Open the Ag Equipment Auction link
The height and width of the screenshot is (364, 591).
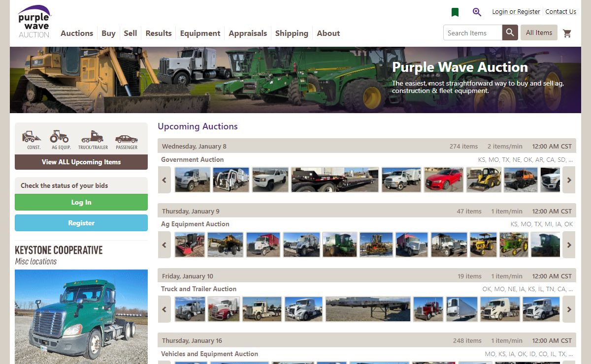pos(195,224)
